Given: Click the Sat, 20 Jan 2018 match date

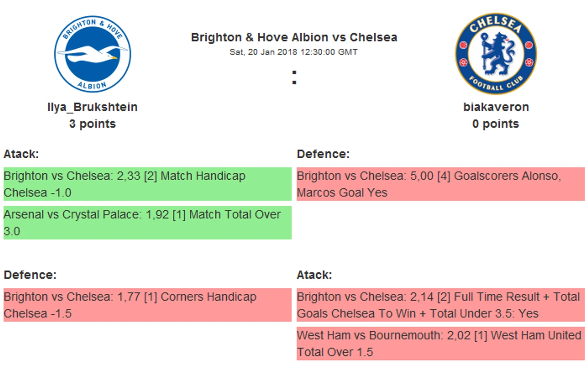Looking at the screenshot, I should [x=294, y=52].
